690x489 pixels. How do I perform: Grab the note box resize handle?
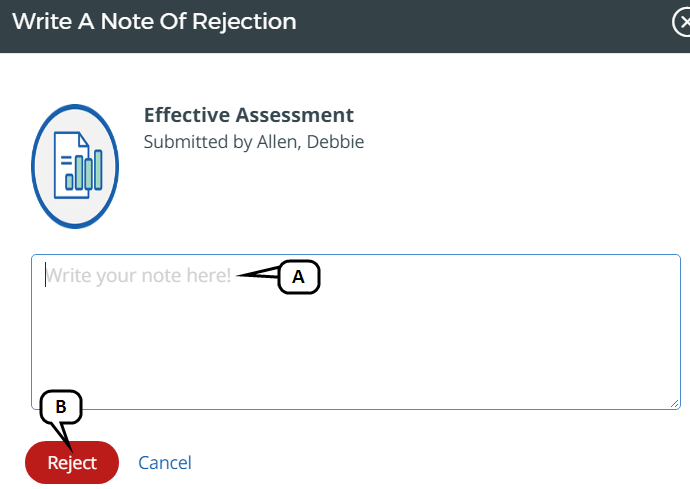tap(675, 403)
